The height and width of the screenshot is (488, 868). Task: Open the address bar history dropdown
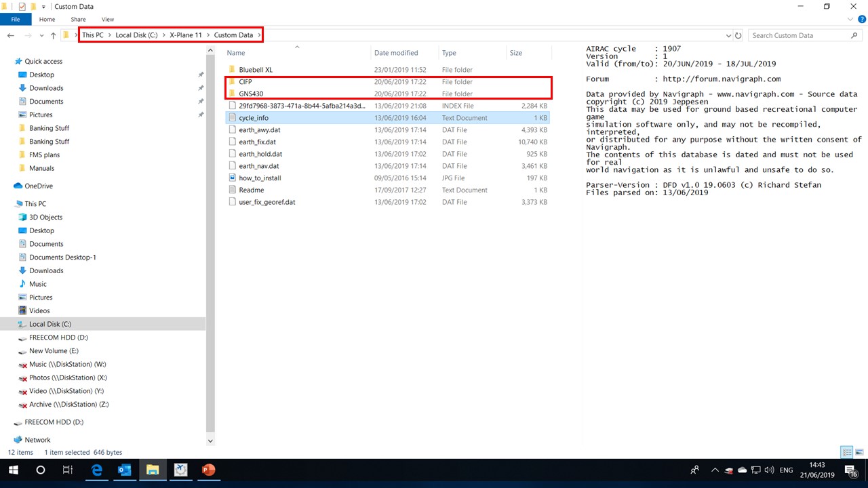tap(728, 35)
